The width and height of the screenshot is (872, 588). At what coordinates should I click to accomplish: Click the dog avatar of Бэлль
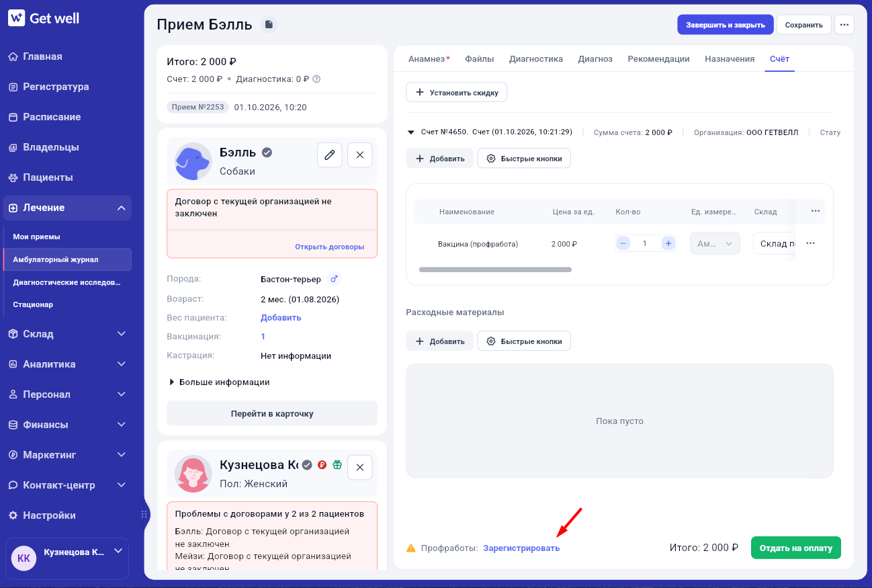pyautogui.click(x=193, y=161)
